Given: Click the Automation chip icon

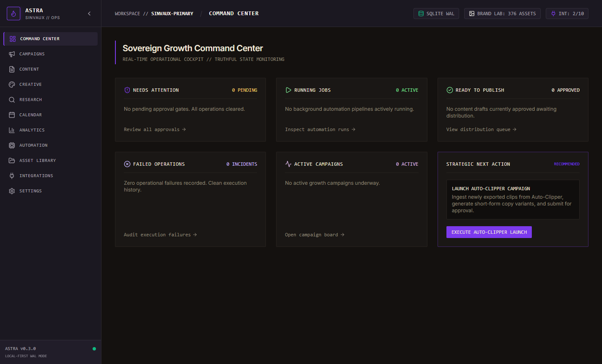Looking at the screenshot, I should [12, 145].
